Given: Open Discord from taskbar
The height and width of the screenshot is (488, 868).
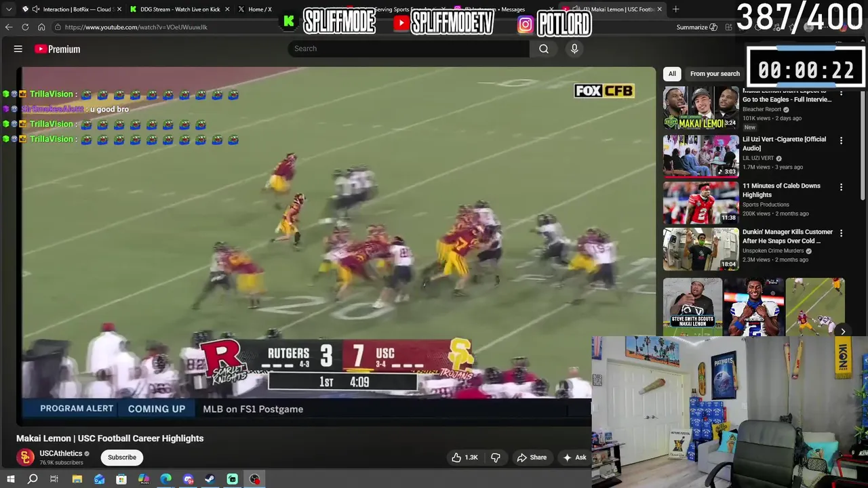Looking at the screenshot, I should click(189, 479).
